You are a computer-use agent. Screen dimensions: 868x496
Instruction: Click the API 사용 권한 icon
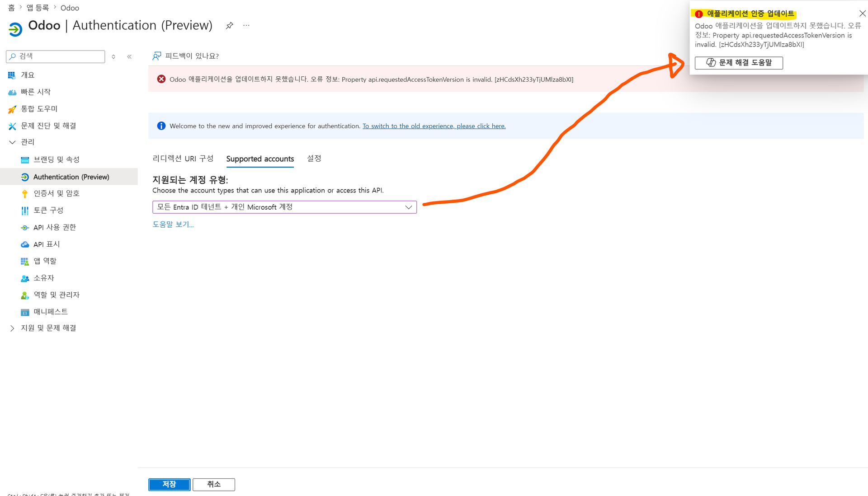[25, 228]
